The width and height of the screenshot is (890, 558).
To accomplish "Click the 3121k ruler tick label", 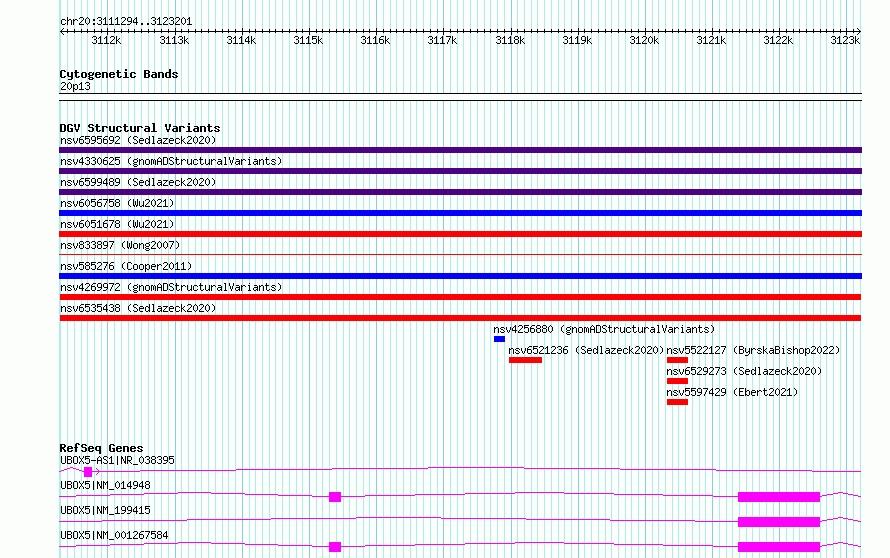I will tap(711, 40).
